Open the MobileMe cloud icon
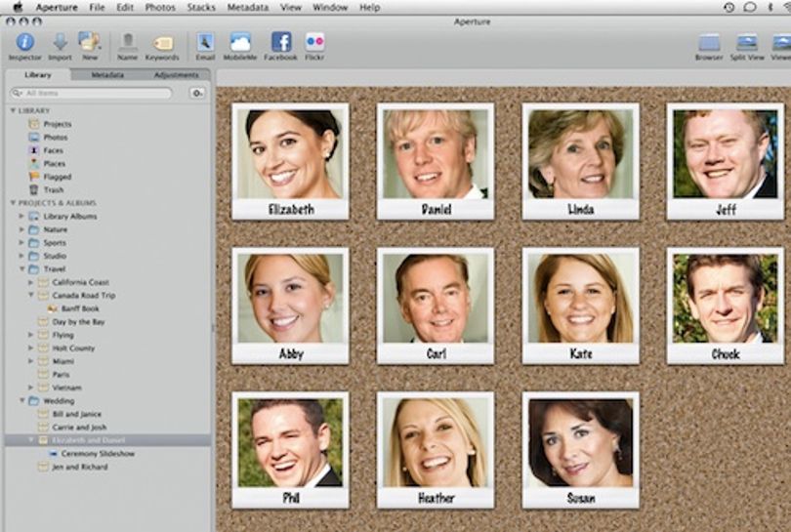Viewport: 791px width, 532px height. (240, 42)
